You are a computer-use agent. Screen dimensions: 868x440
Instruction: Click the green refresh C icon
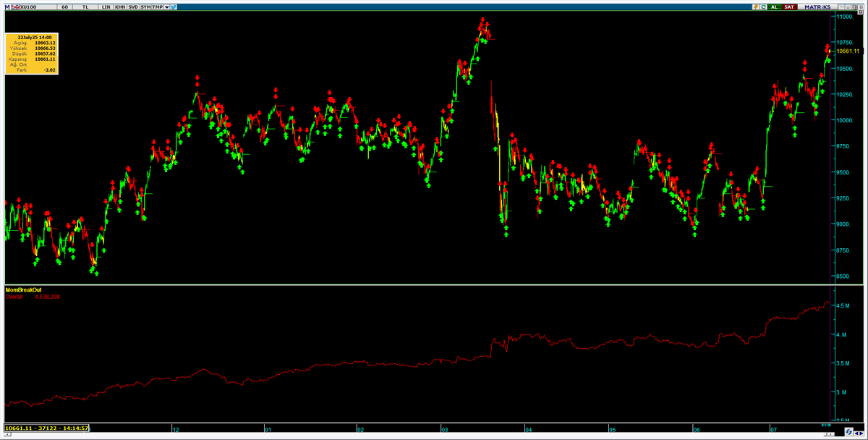coord(763,7)
